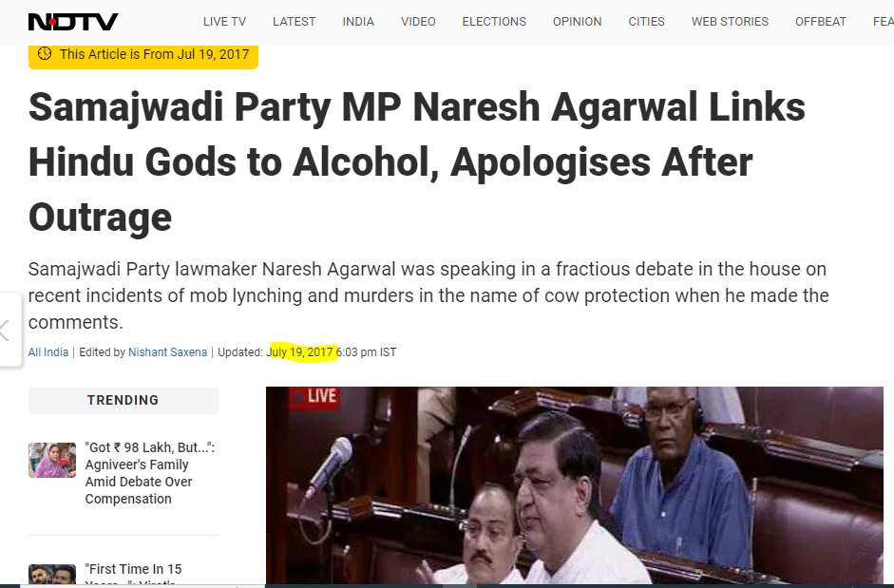Screen dimensions: 894x588
Task: Open the INDIA nav section
Action: pyautogui.click(x=358, y=22)
